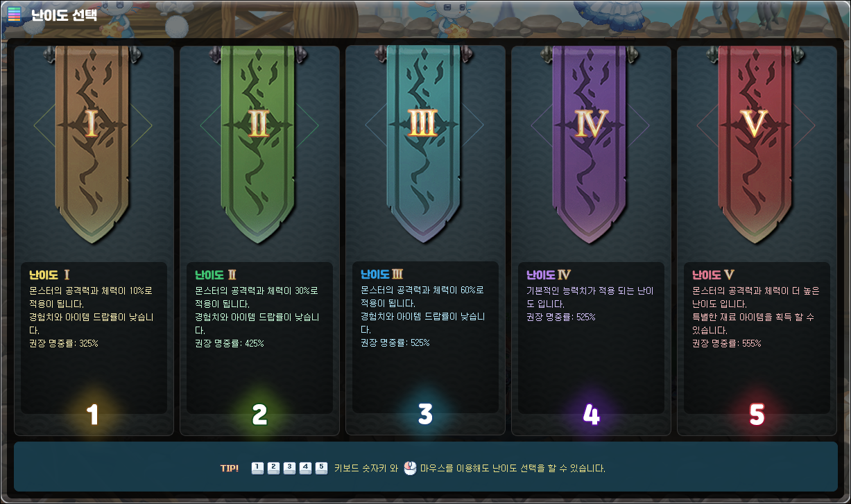Choose glowing red number 5 button
851x504 pixels.
click(757, 415)
